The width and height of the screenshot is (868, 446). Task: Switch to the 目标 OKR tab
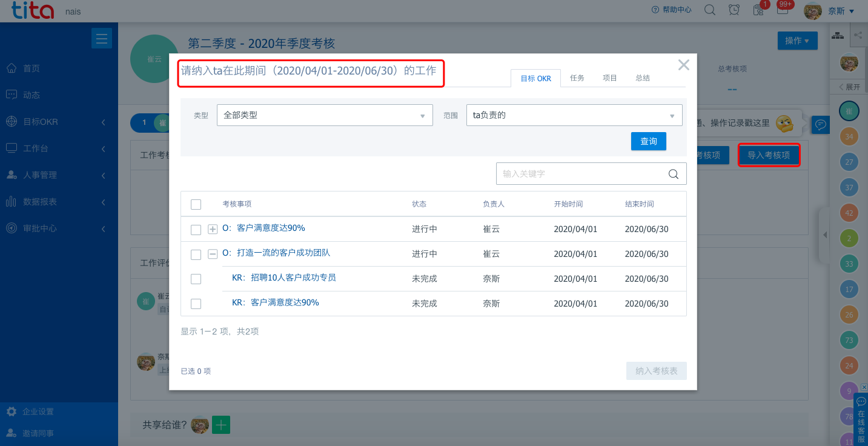click(x=536, y=78)
